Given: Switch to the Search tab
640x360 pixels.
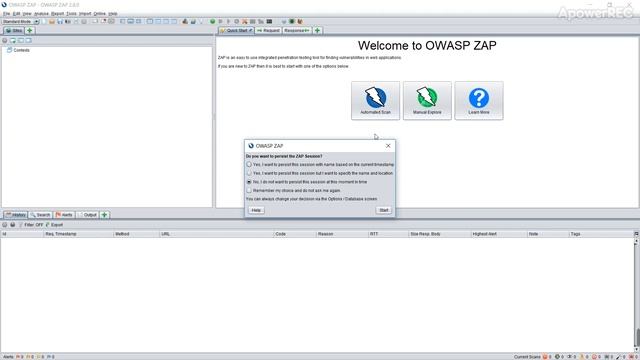Looking at the screenshot, I should tap(40, 215).
